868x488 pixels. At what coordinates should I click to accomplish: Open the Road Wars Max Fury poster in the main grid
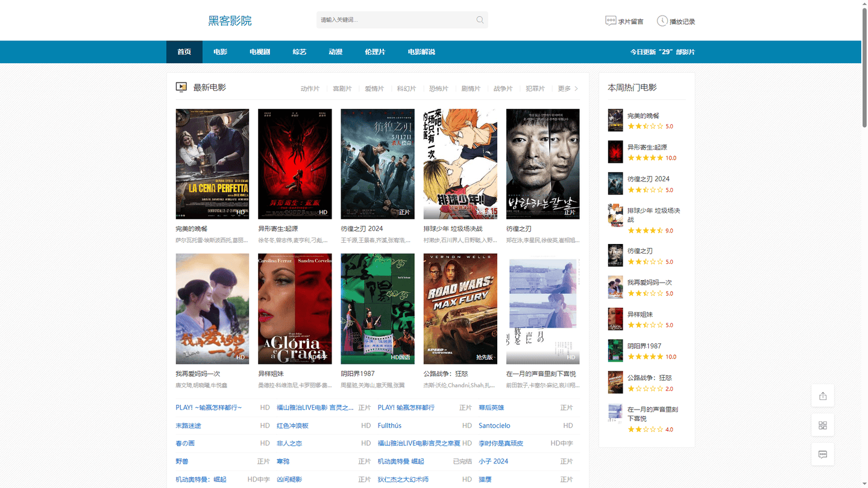coord(461,308)
